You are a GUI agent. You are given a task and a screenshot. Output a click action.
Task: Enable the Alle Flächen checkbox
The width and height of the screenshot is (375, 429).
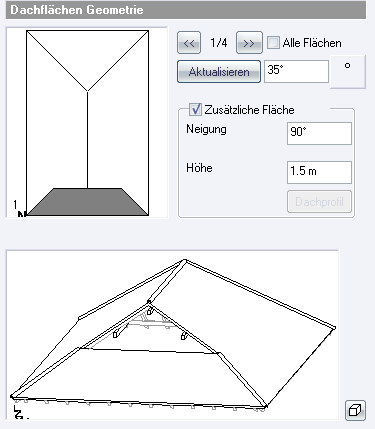tap(273, 43)
